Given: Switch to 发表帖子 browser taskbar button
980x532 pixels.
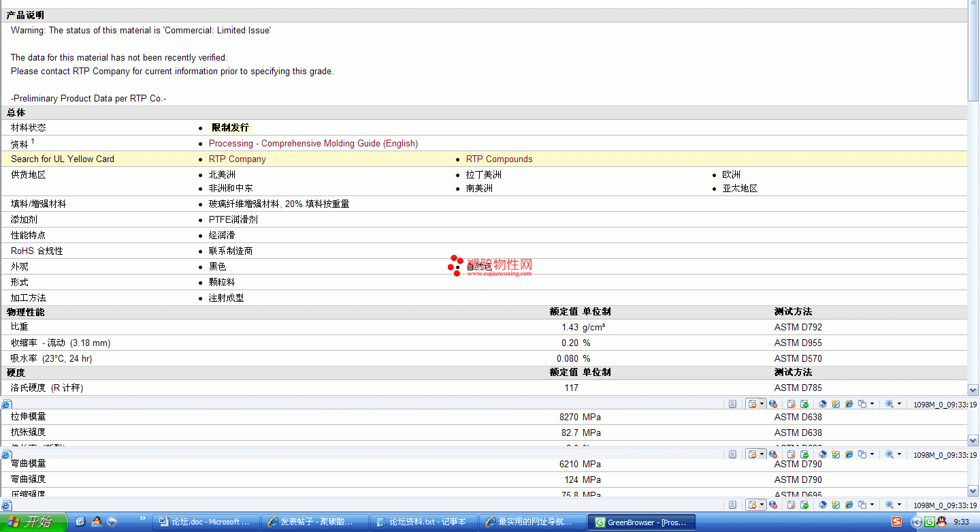Looking at the screenshot, I should coord(314,522).
